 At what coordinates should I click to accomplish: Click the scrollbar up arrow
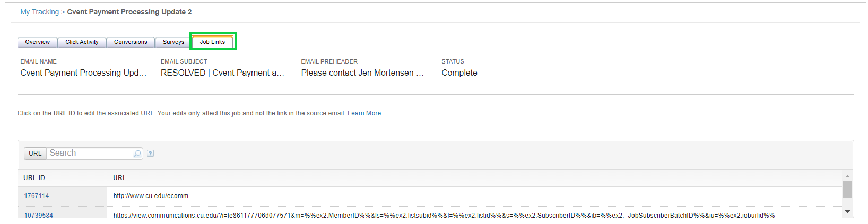[x=847, y=176]
